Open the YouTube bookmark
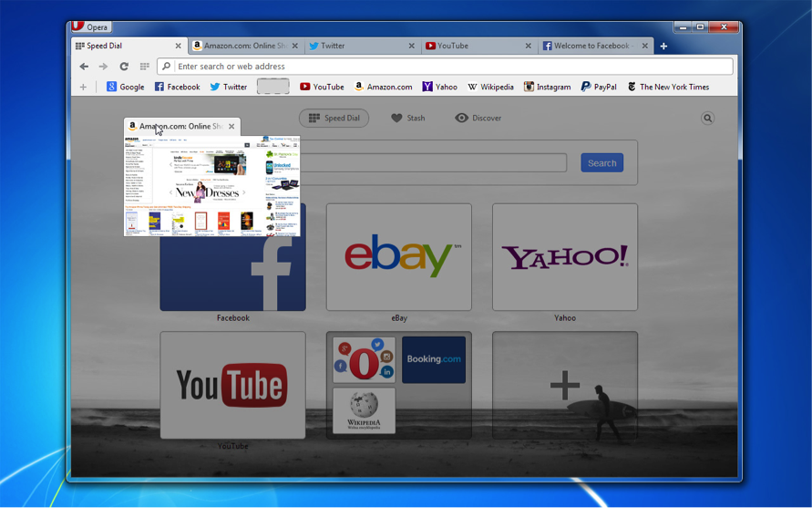 pyautogui.click(x=322, y=87)
